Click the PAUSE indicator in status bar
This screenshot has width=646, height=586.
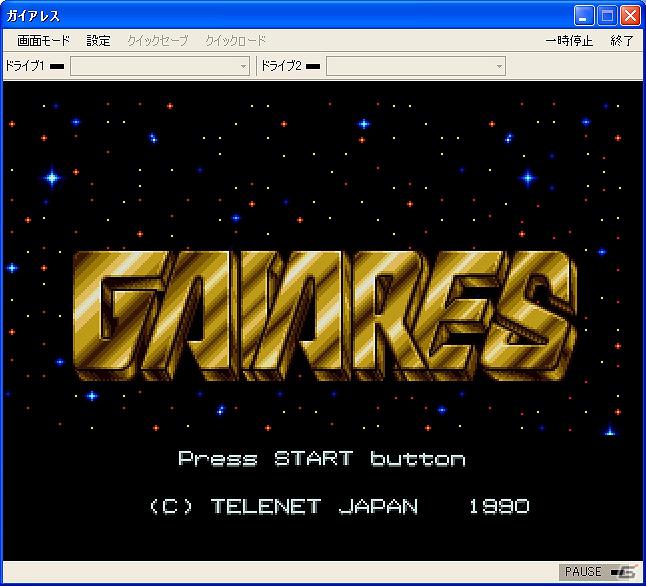tap(583, 572)
